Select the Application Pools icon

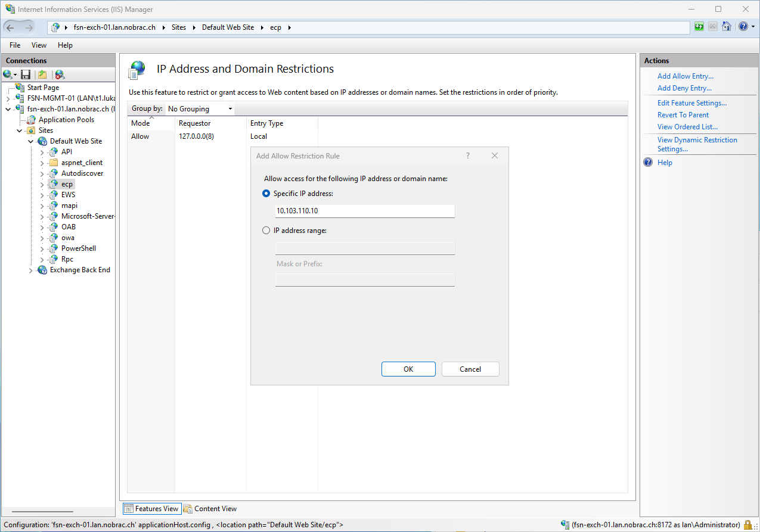point(32,120)
